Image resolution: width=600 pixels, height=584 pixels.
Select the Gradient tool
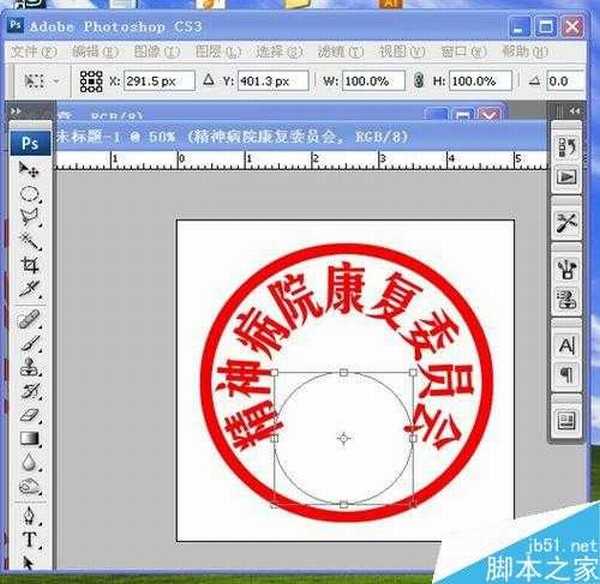click(x=30, y=439)
